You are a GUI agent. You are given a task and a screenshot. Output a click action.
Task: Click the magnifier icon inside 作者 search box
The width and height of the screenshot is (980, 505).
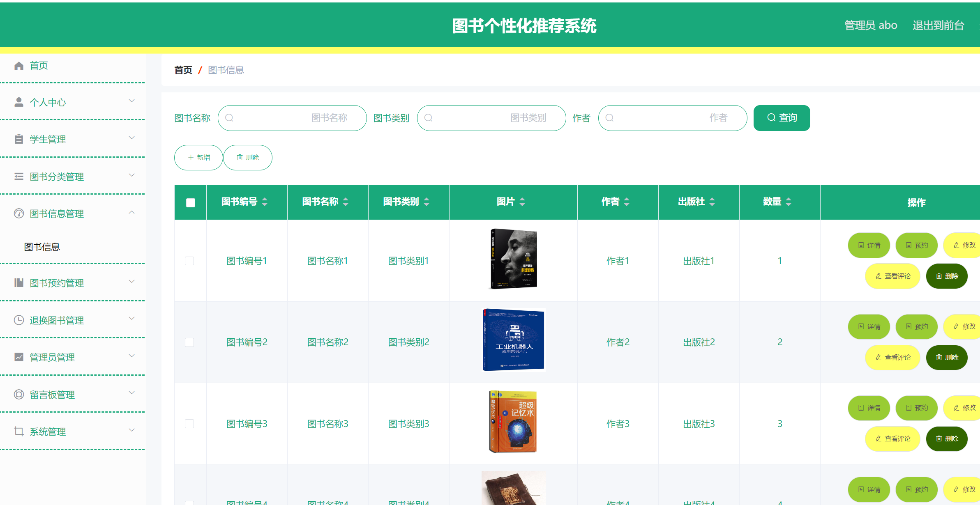[x=609, y=118]
